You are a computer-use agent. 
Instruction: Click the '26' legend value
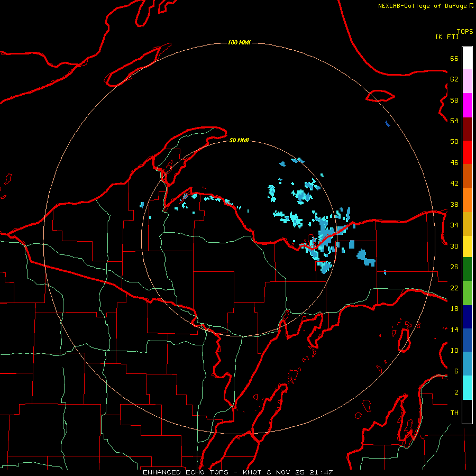click(x=454, y=267)
